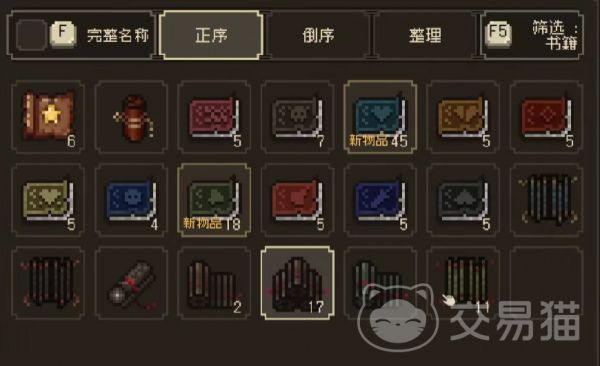Screen dimensions: 600x366
Task: Choose the teal heart book marked 新物品 45
Action: (x=380, y=117)
